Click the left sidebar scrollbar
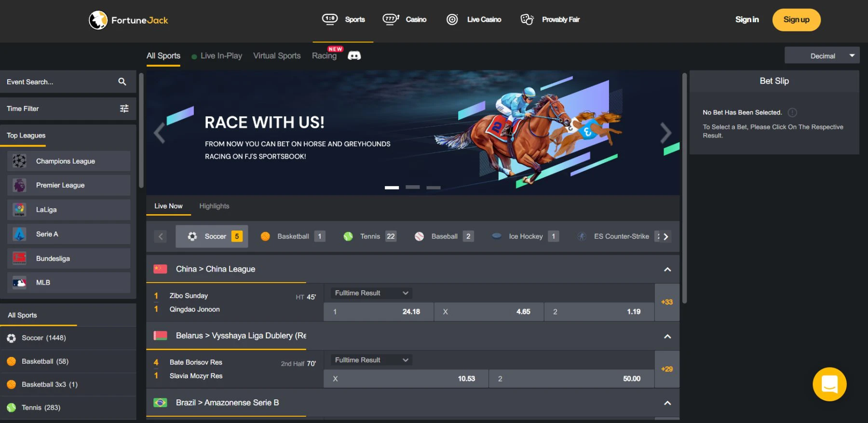 click(x=141, y=130)
